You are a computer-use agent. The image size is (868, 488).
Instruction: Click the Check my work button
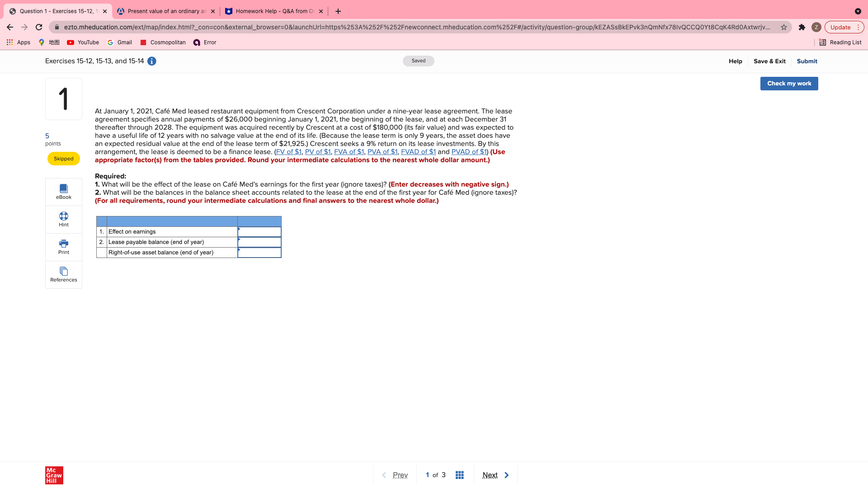(x=789, y=84)
